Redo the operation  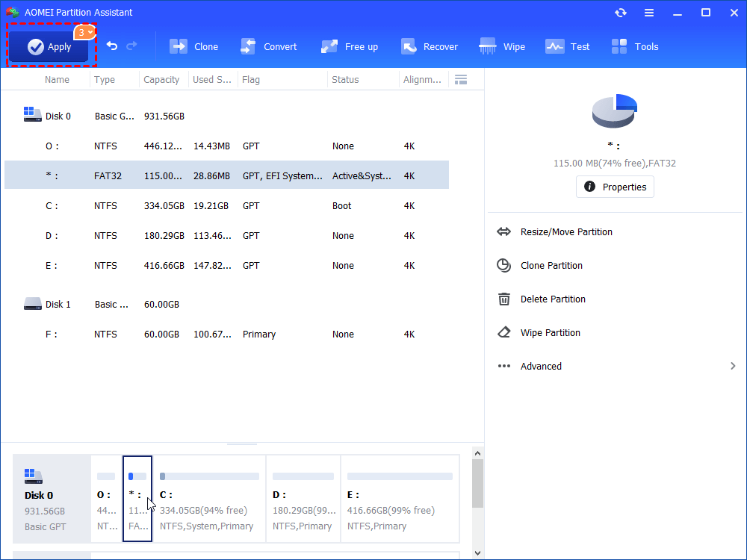coord(132,46)
